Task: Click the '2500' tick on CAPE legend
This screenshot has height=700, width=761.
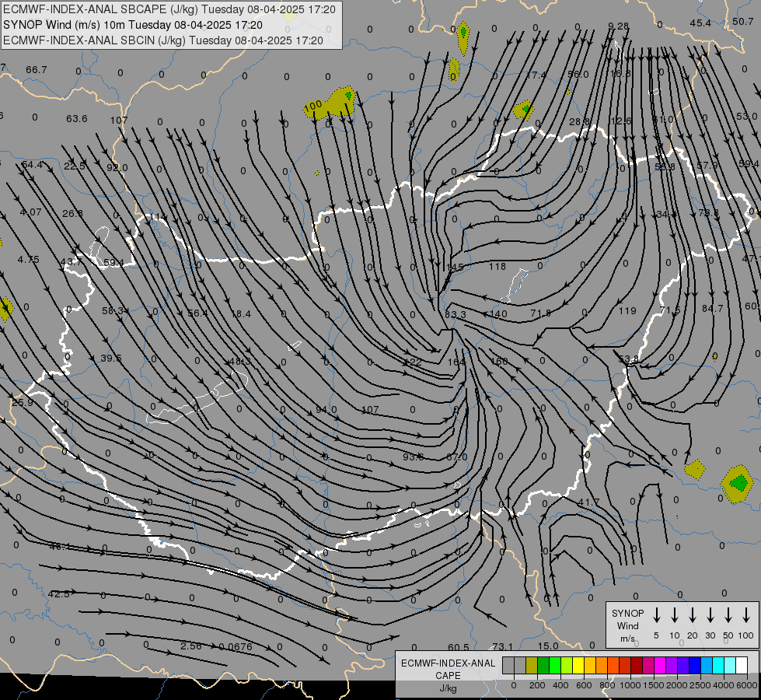Action: point(700,685)
